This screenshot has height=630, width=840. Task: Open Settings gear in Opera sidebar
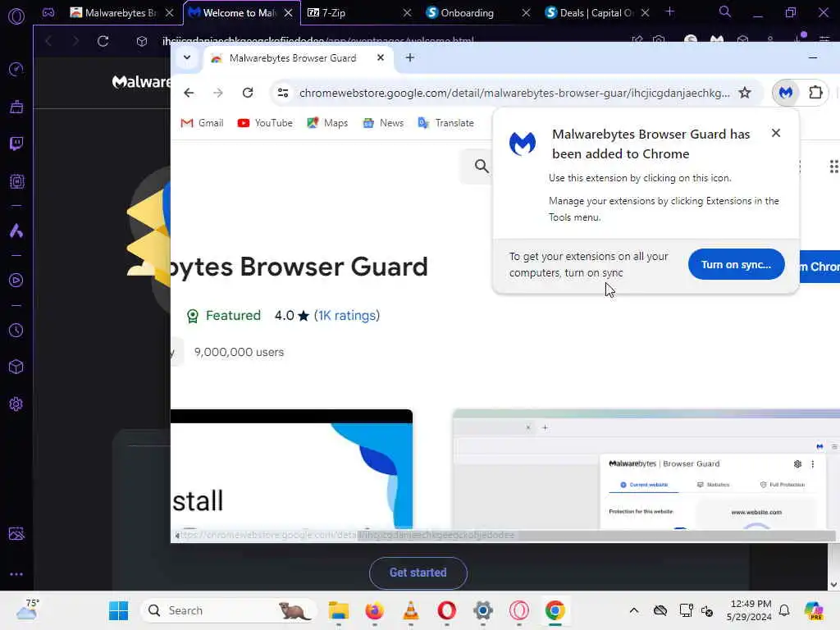tap(16, 404)
